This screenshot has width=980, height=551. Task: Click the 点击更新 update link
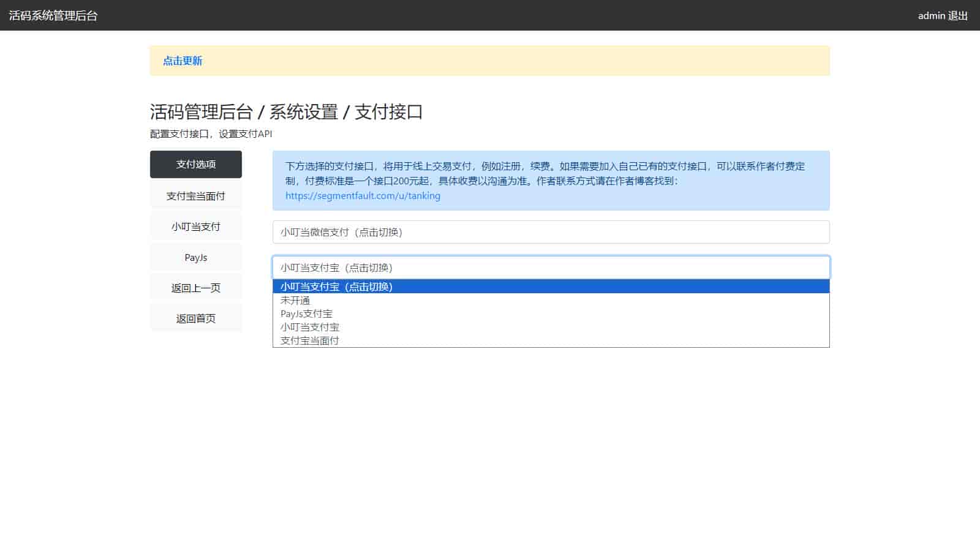point(183,61)
